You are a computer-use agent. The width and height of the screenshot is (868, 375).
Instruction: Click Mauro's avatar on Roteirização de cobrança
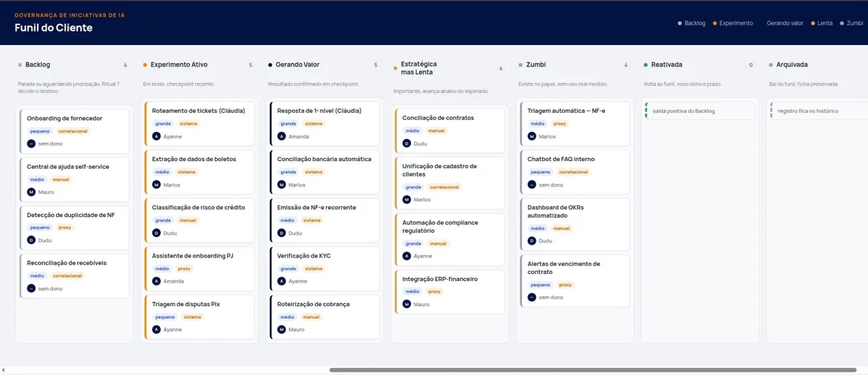(281, 329)
